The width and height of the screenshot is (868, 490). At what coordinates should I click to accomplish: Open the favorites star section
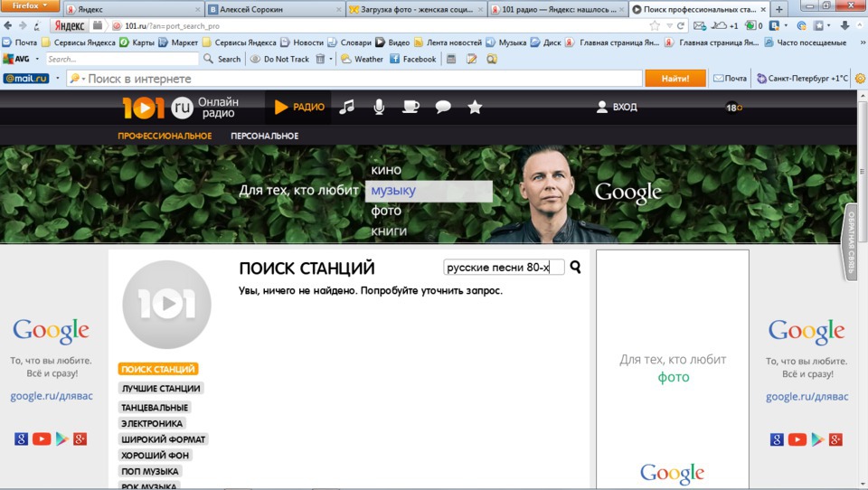[475, 107]
